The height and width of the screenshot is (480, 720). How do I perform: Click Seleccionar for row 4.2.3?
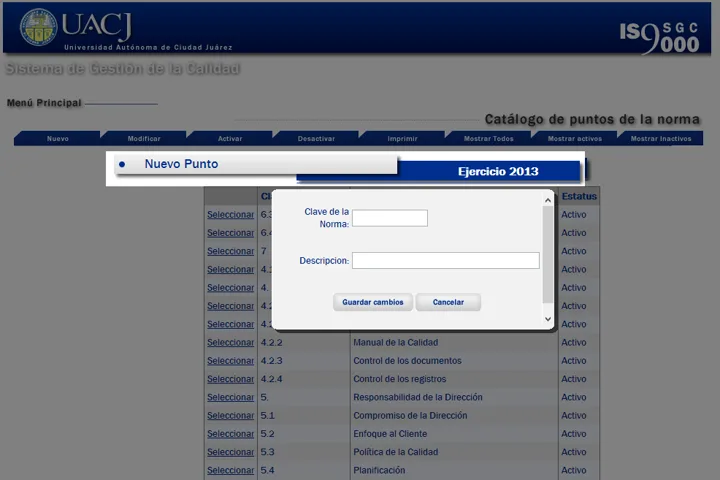coord(231,361)
